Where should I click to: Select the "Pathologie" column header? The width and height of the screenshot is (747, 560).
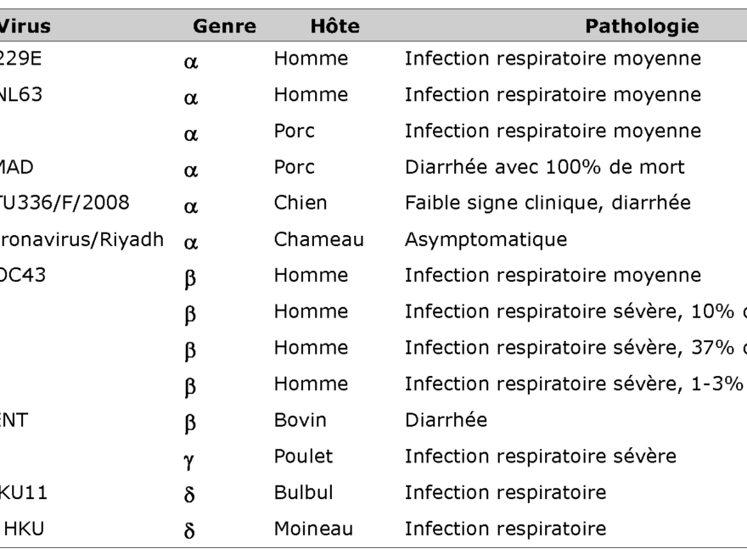[x=642, y=27]
